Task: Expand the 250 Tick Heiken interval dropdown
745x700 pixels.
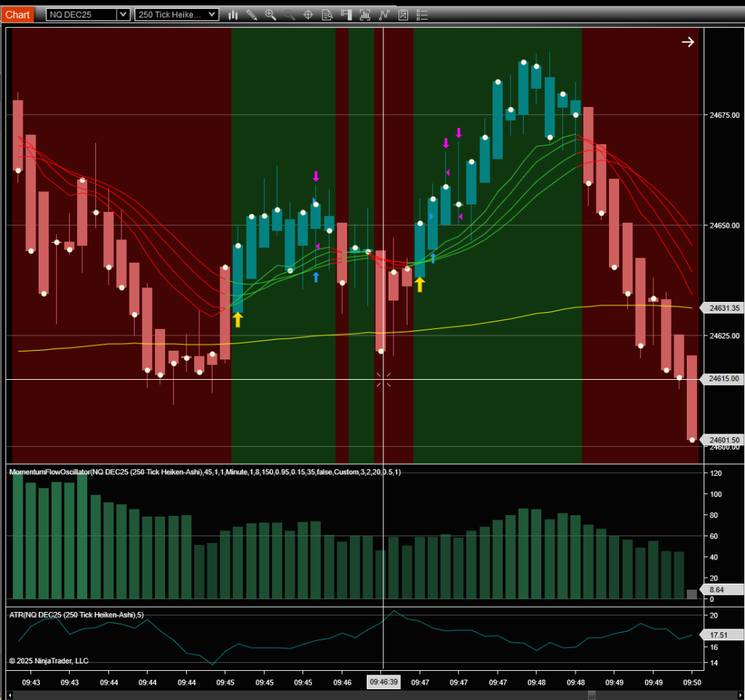Action: pyautogui.click(x=212, y=15)
